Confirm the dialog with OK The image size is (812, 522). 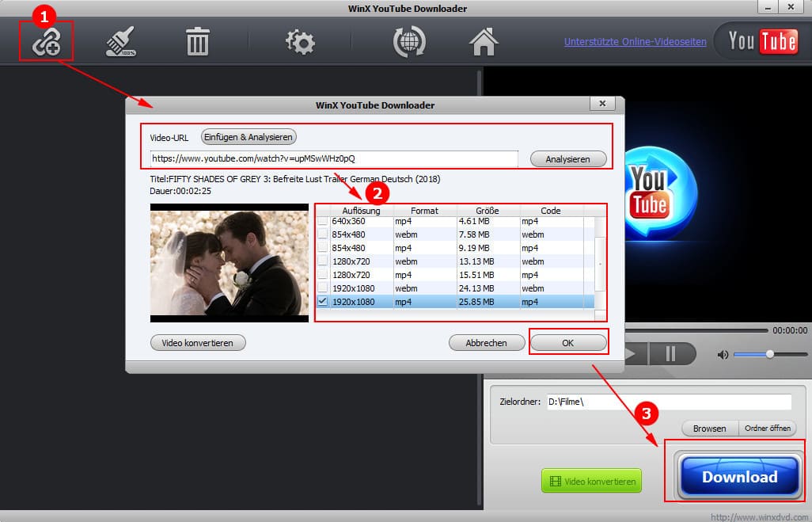click(x=568, y=343)
